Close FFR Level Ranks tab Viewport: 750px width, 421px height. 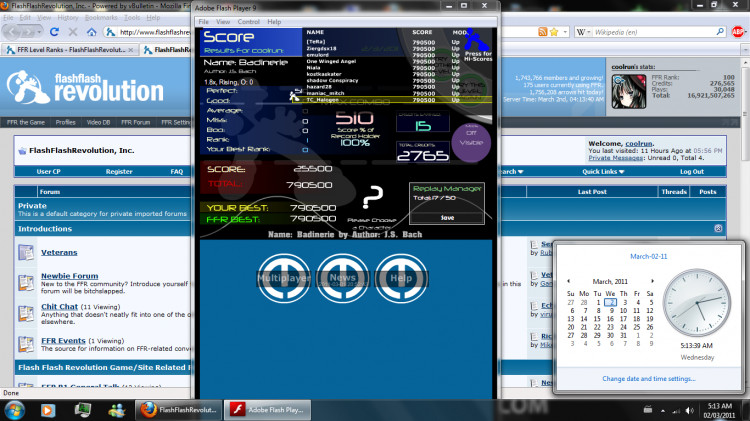[x=131, y=50]
